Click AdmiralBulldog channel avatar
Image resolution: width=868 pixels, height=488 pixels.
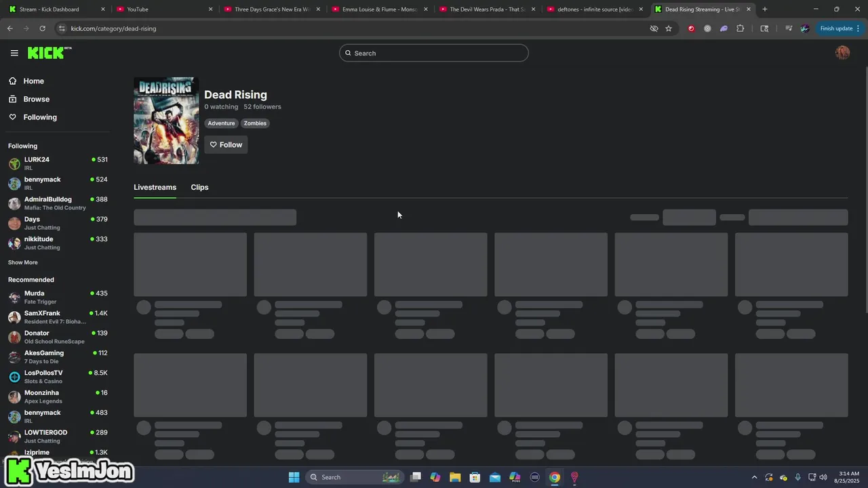[14, 203]
